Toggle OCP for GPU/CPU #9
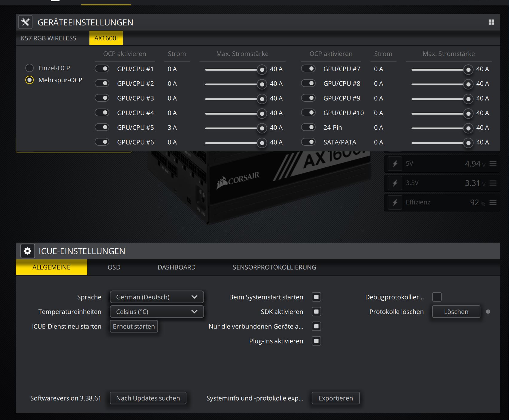 308,98
